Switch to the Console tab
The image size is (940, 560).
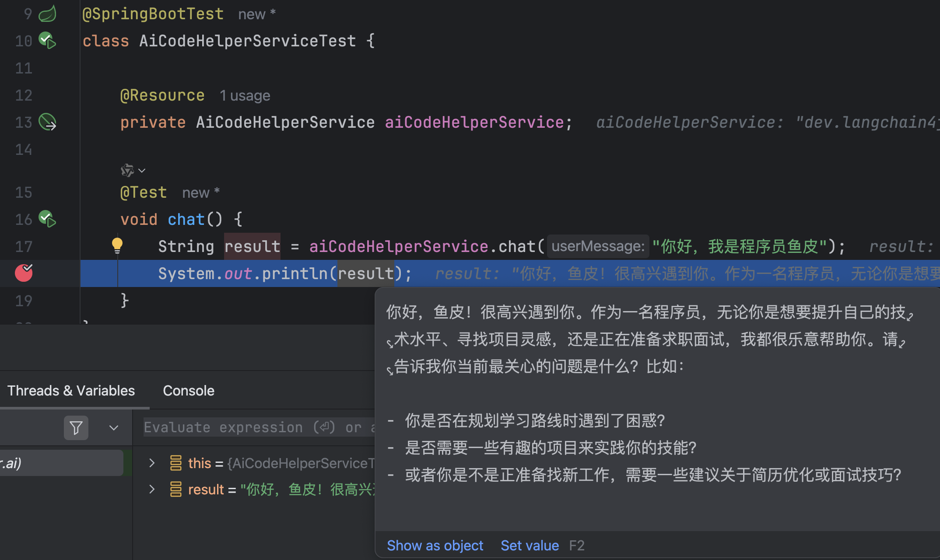(x=188, y=390)
